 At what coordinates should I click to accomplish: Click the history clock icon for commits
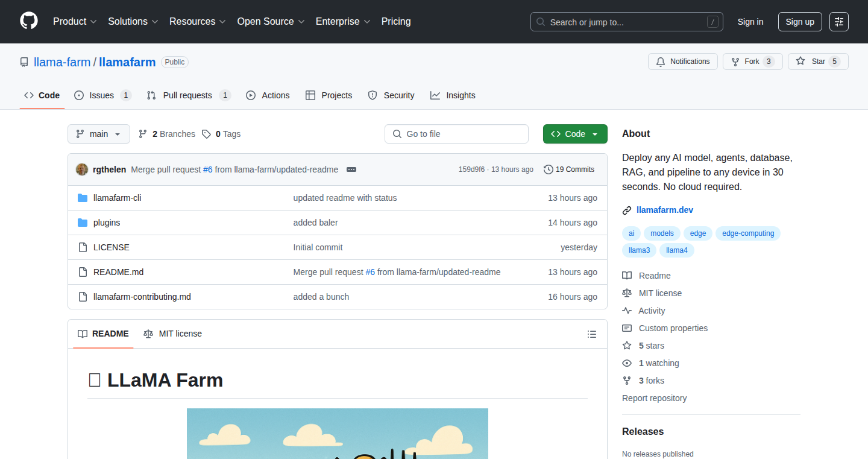coord(549,169)
